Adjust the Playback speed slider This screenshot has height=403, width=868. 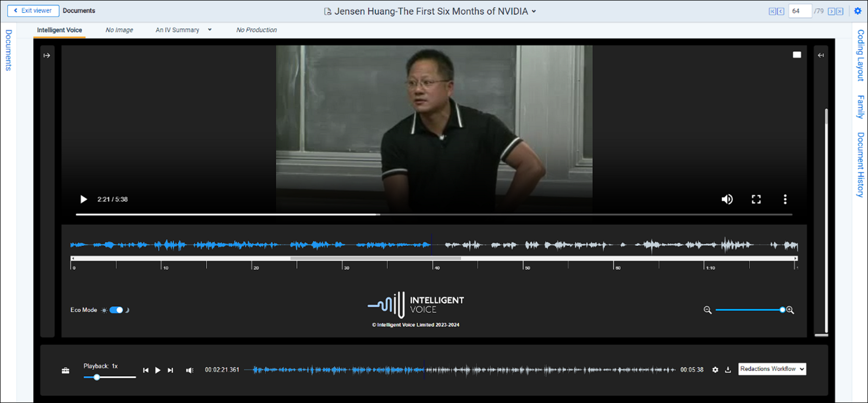pyautogui.click(x=97, y=377)
